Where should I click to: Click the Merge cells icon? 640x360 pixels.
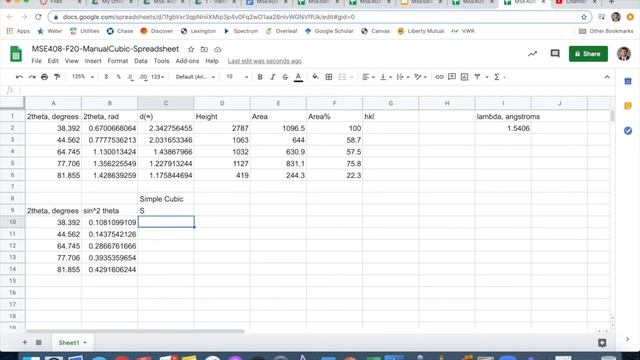(342, 77)
